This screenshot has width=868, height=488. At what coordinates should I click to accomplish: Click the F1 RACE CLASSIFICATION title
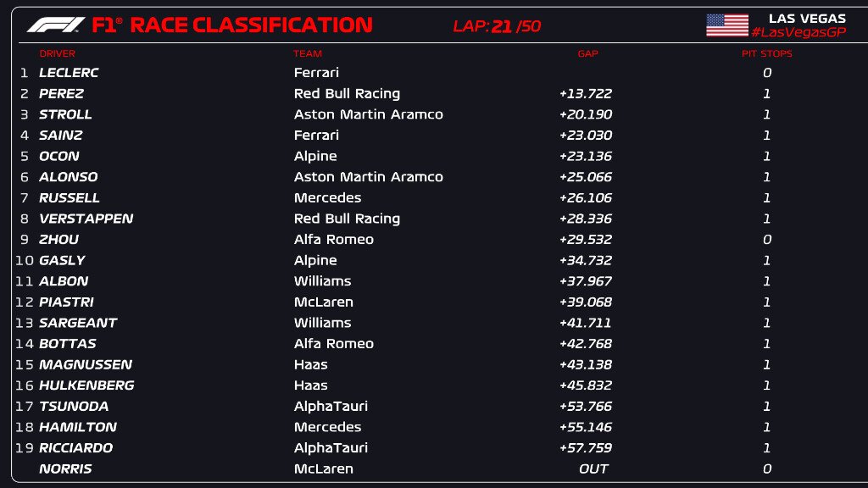(x=231, y=25)
